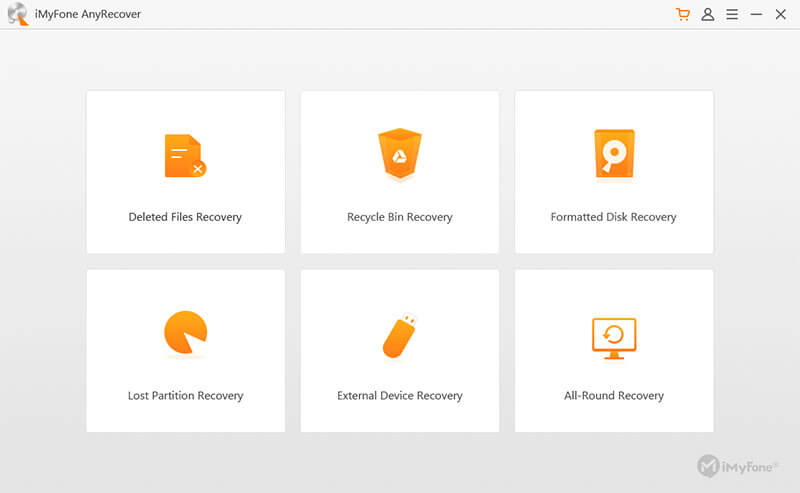Close the AnyRecover window
The height and width of the screenshot is (493, 800).
click(781, 14)
